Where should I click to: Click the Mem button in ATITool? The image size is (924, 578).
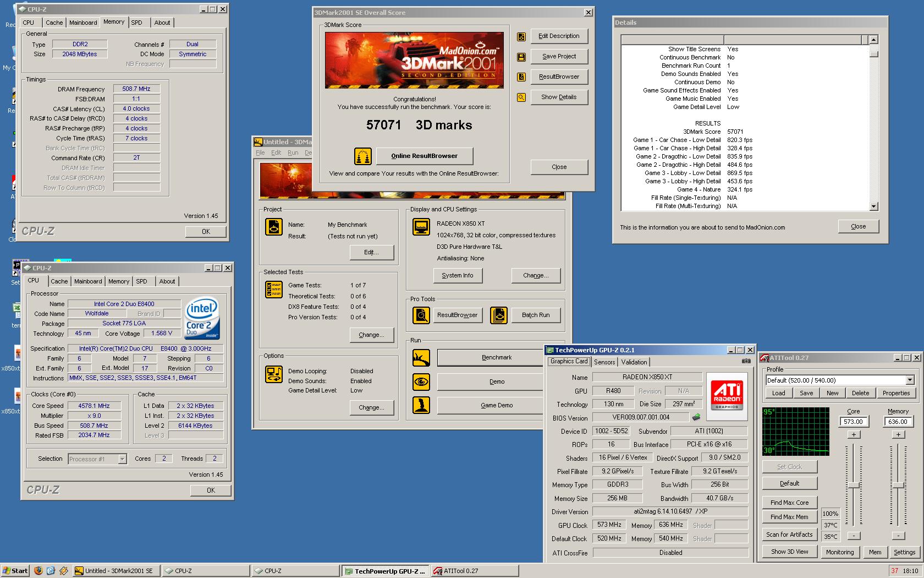click(875, 552)
